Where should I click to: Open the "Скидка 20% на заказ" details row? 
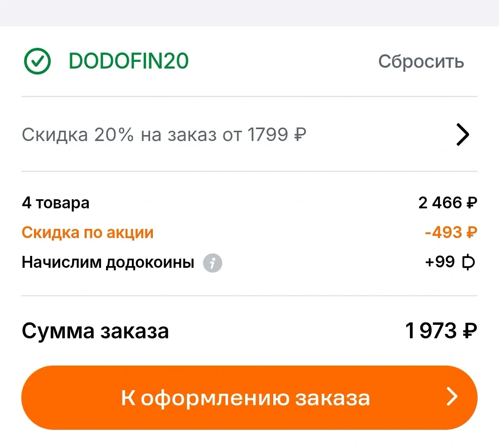click(x=164, y=135)
